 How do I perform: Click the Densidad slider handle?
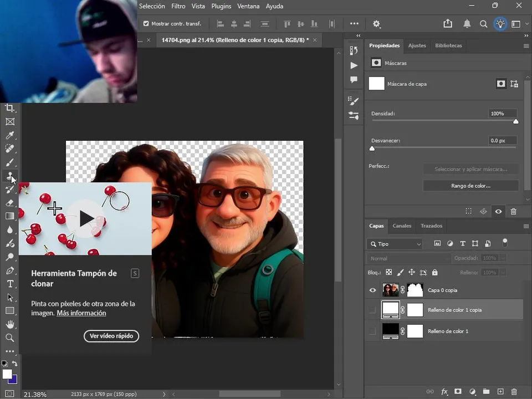pos(516,121)
